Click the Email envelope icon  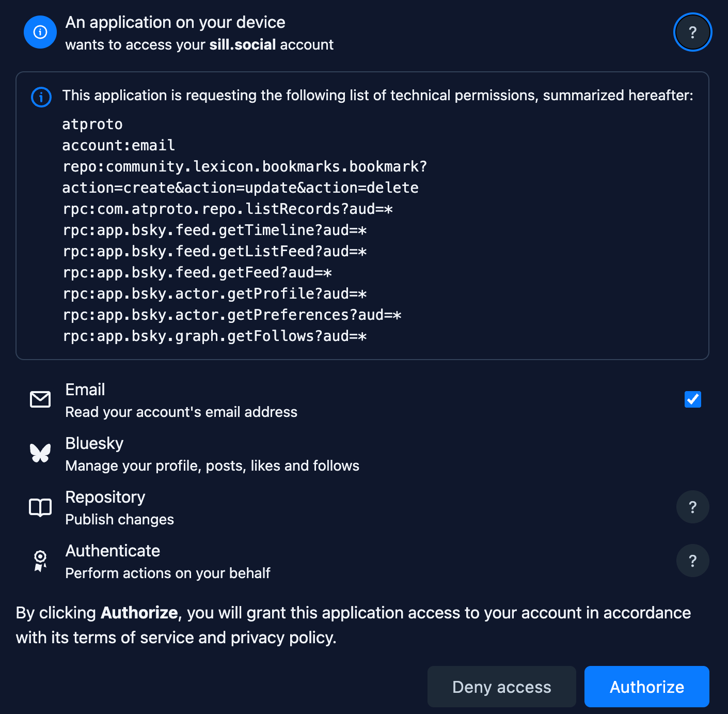[x=40, y=399]
